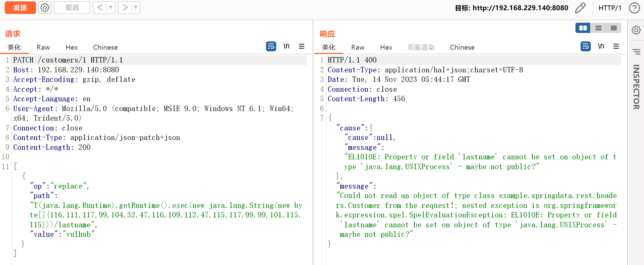This screenshot has width=644, height=265.
Task: Click Inspector list lines icon
Action: pyautogui.click(x=636, y=52)
